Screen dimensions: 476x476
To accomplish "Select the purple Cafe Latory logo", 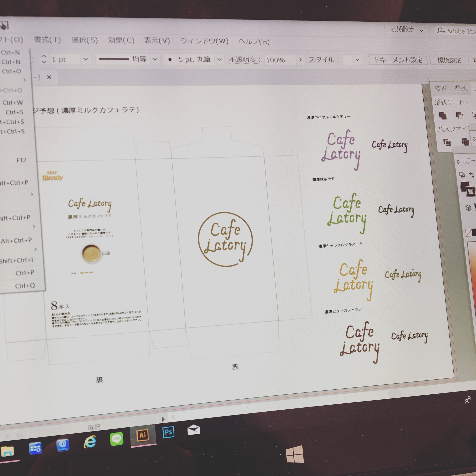I will 341,149.
